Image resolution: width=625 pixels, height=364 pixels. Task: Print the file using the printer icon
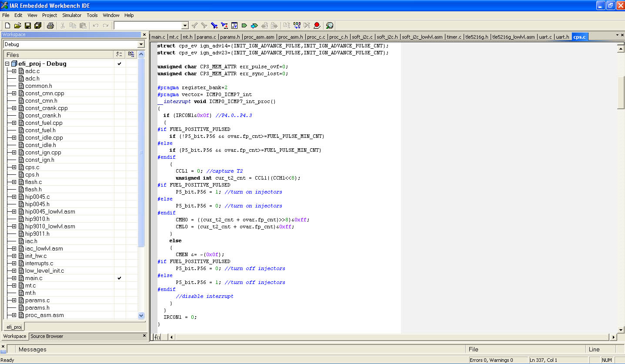point(50,26)
